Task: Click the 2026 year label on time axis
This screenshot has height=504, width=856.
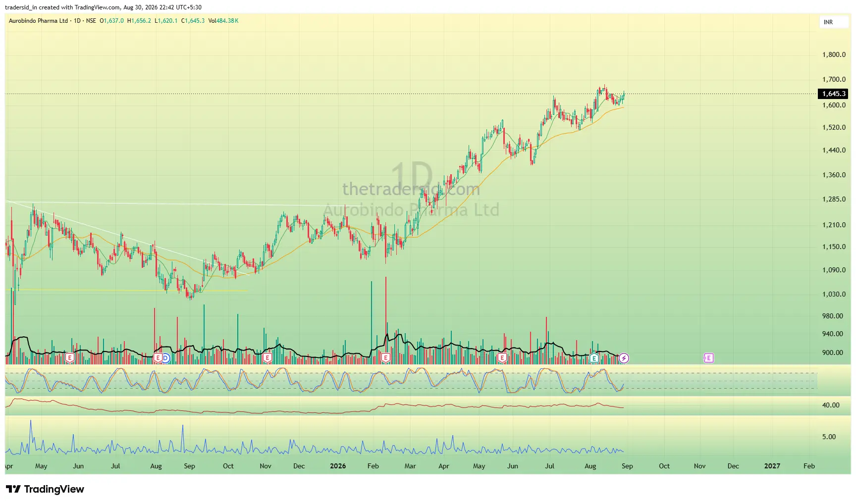Action: (338, 466)
